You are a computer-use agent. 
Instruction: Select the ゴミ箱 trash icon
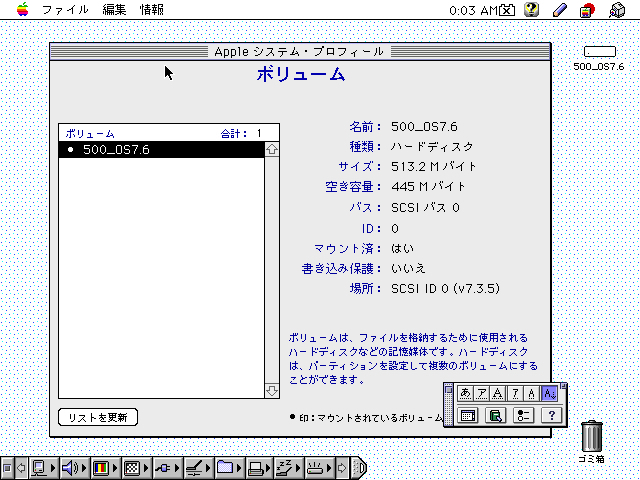(591, 436)
